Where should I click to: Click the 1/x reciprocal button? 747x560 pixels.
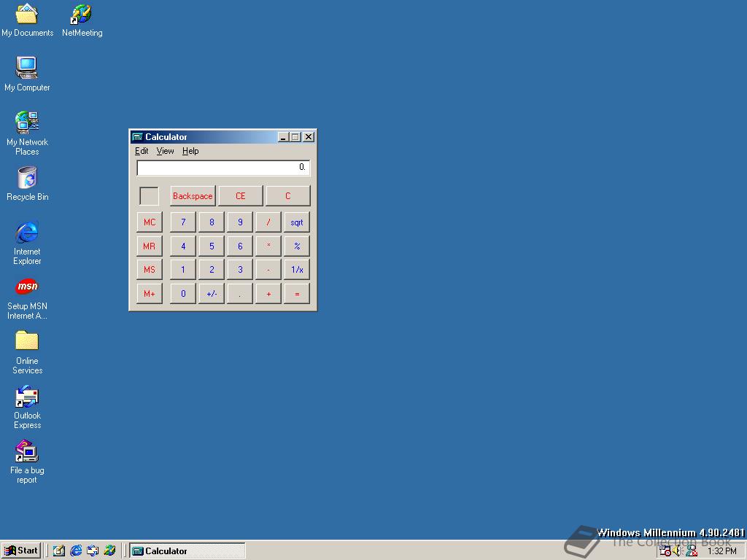[x=297, y=270]
